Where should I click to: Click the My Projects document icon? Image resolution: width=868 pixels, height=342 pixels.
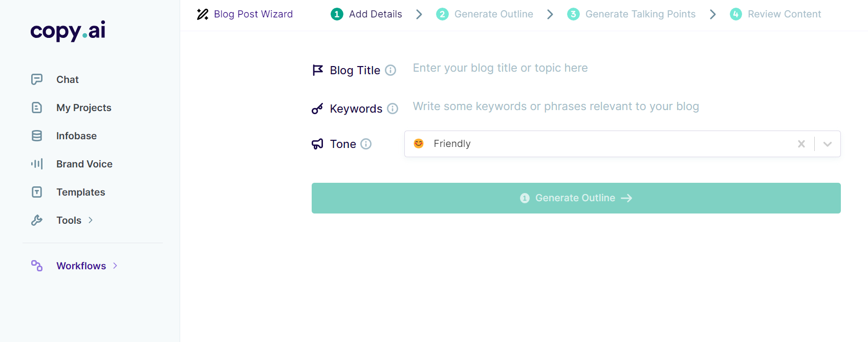(x=37, y=108)
